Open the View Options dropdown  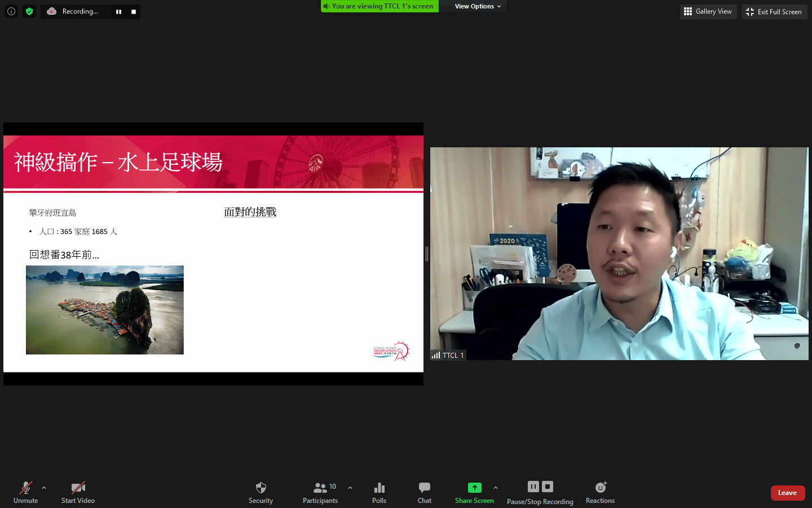[477, 6]
